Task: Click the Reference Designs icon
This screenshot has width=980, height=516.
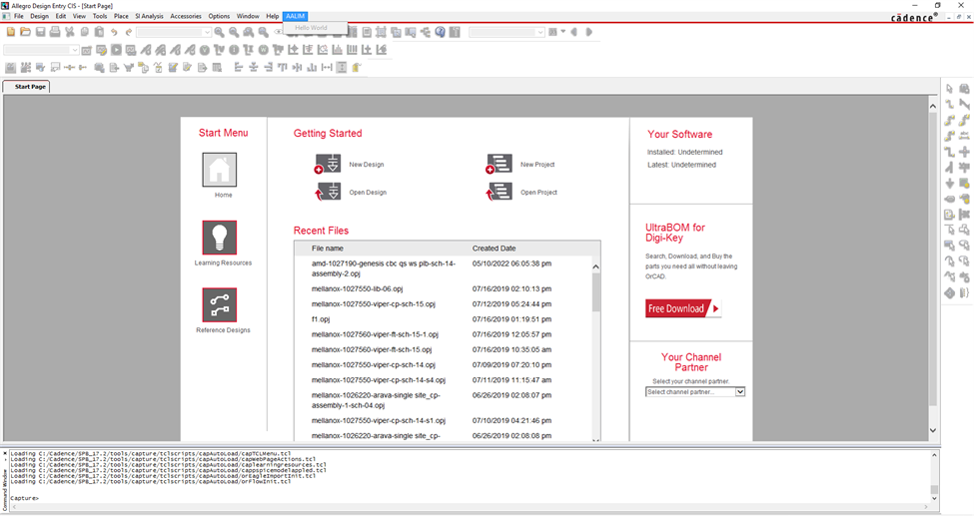Action: click(219, 305)
